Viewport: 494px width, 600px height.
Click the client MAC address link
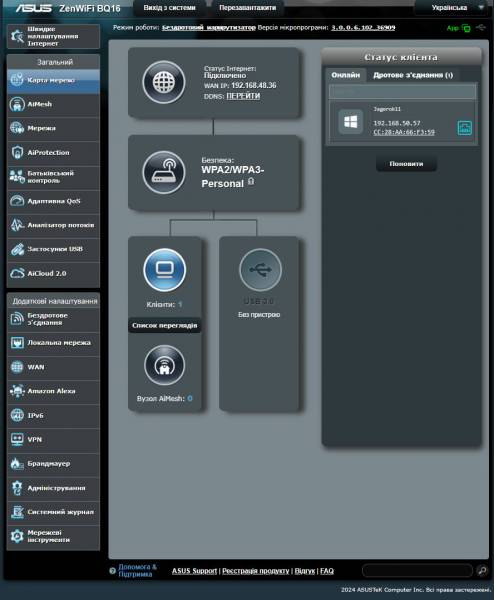click(x=404, y=132)
